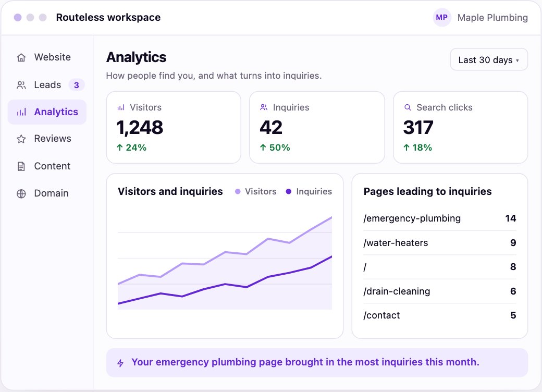Click the Reviews star icon

[21, 139]
